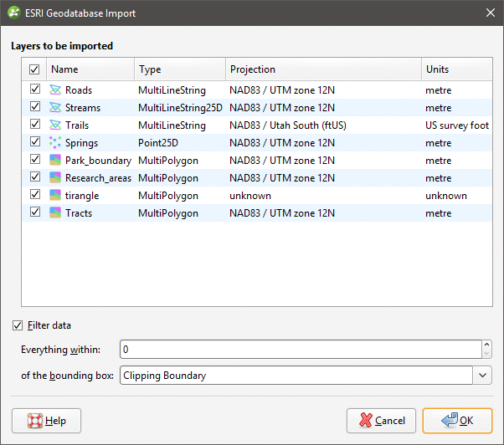Open the bounding box dropdown
Viewport: 504px width, 445px height.
coord(483,376)
